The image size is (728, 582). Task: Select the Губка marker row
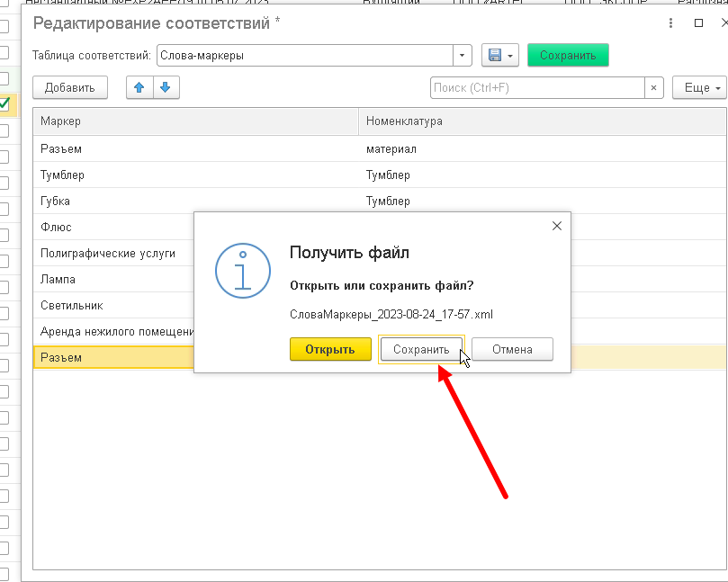pos(380,201)
